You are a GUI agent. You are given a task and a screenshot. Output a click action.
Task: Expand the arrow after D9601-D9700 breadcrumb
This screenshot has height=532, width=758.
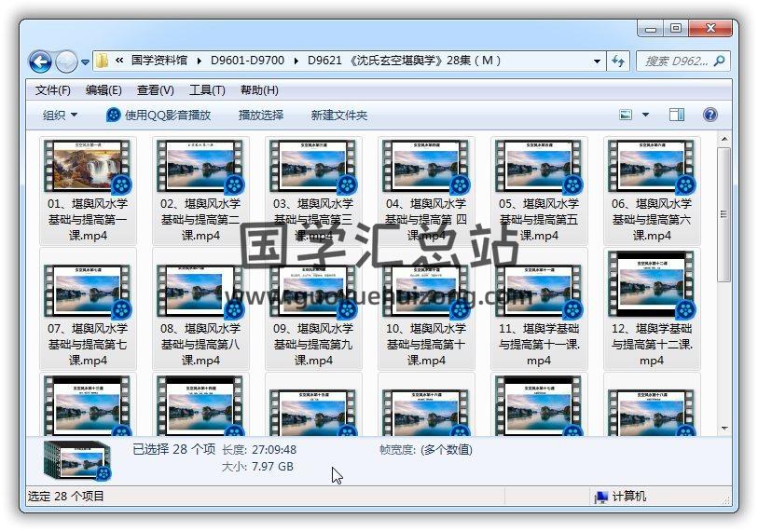(296, 61)
